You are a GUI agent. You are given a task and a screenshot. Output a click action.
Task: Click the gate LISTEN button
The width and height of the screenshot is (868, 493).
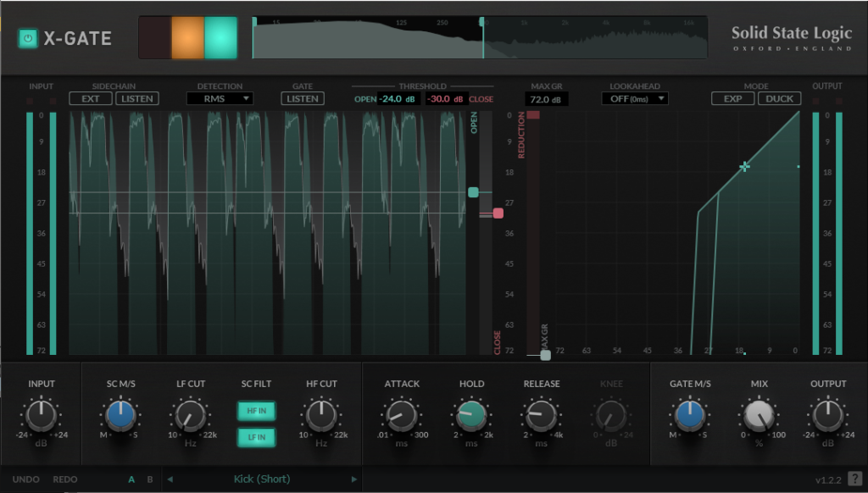coord(303,98)
